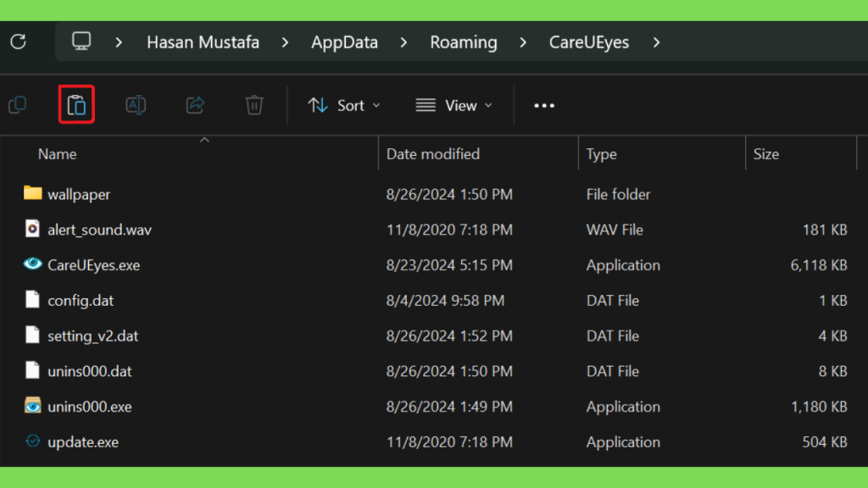Select the config.dat file icon
The image size is (868, 488).
[x=33, y=299]
